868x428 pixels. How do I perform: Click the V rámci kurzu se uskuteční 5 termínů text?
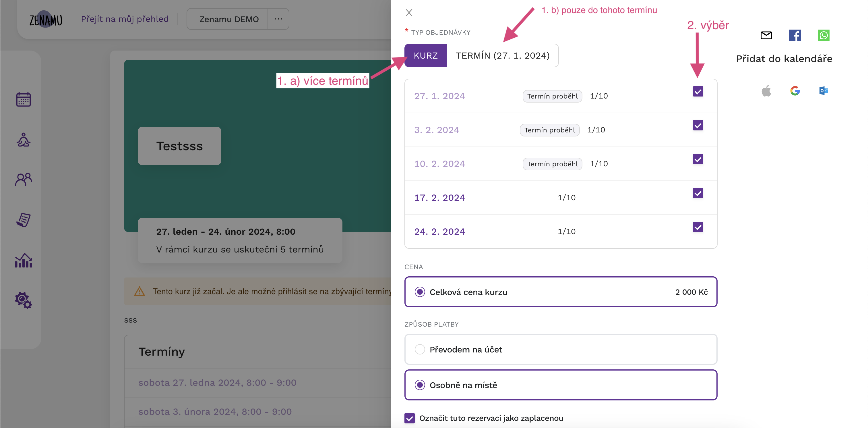[x=240, y=249]
